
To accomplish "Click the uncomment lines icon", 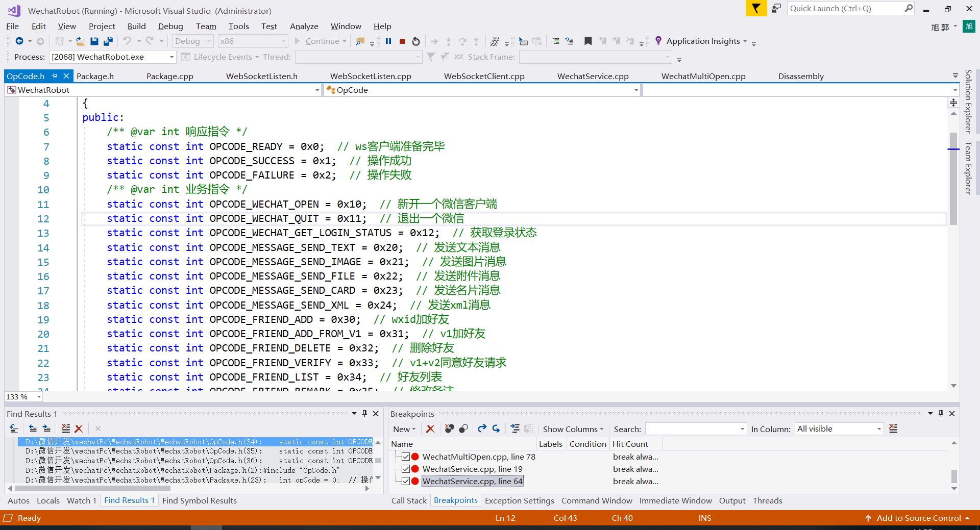I will [569, 41].
